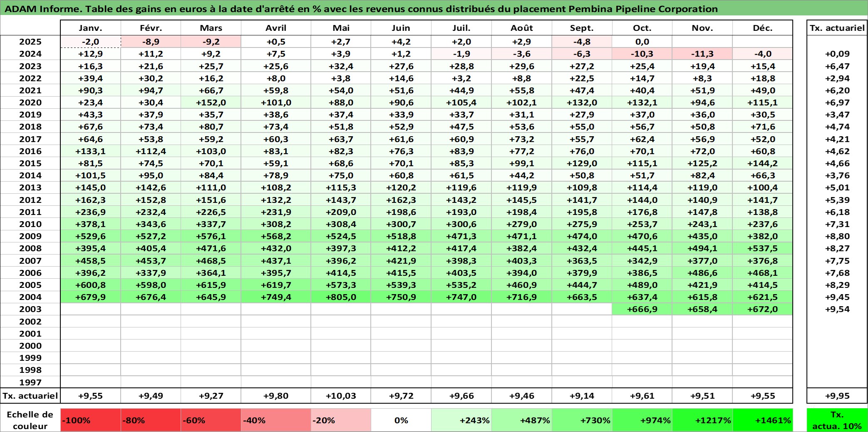Click the 2003 row label
This screenshot has width=868, height=432.
point(30,309)
